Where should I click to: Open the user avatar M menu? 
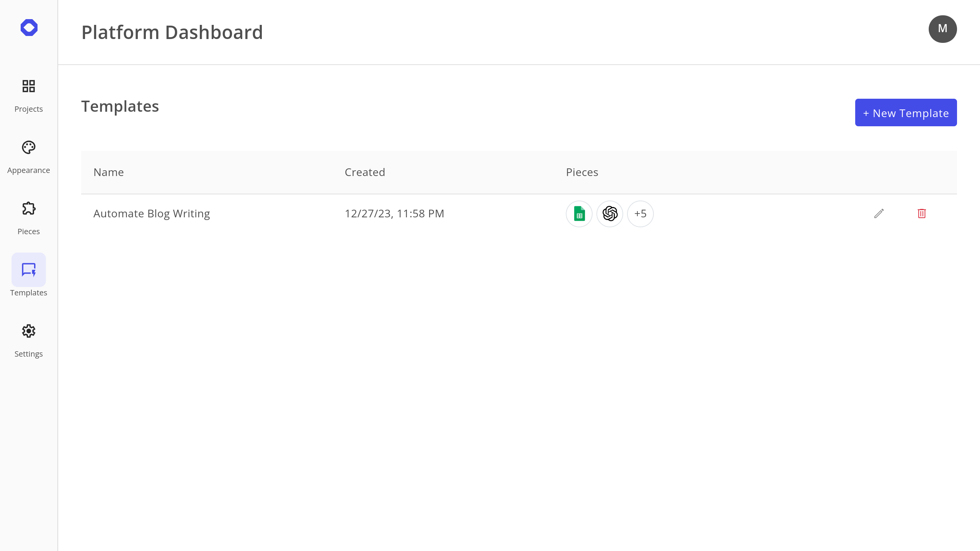(942, 29)
